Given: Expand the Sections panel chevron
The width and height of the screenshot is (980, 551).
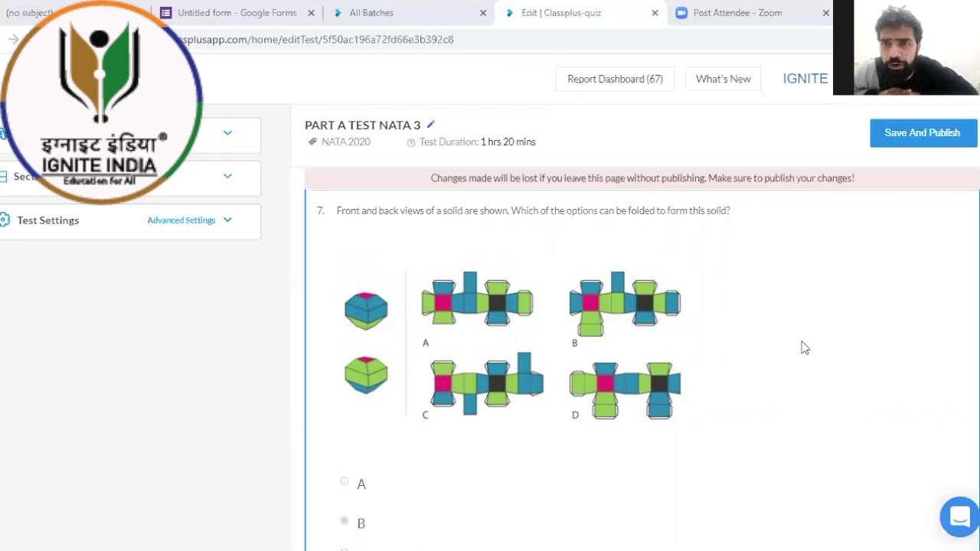Looking at the screenshot, I should (227, 176).
